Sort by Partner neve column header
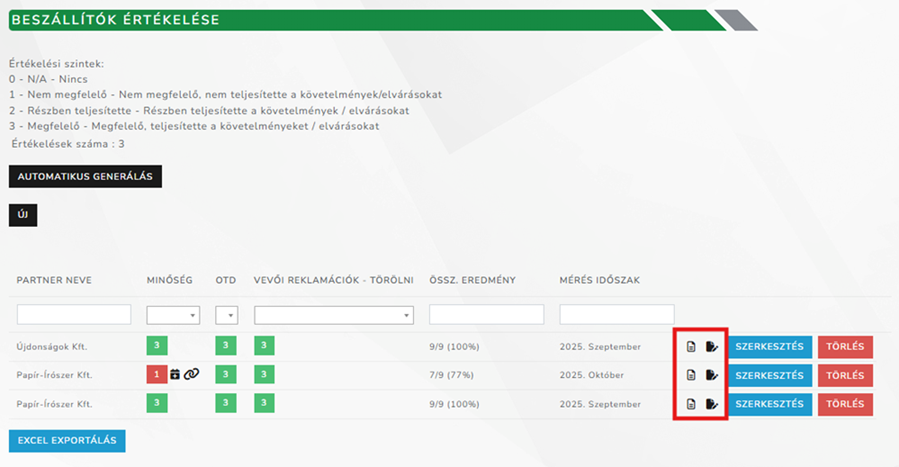 click(54, 280)
